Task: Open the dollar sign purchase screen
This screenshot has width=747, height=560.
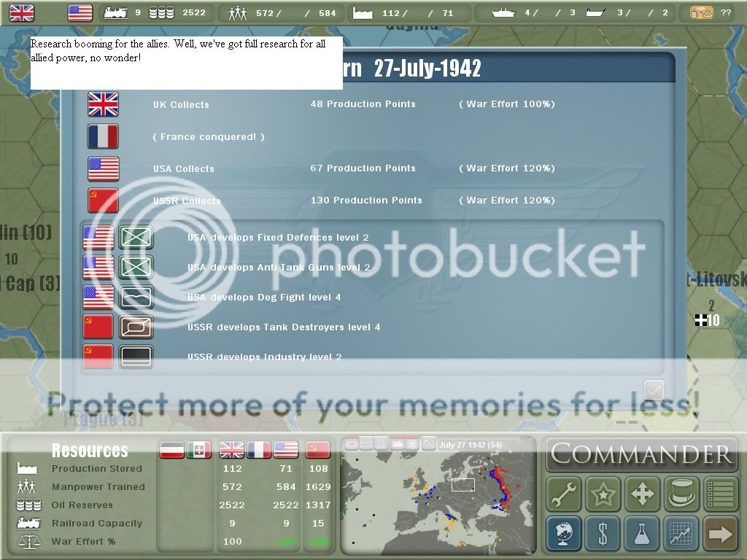Action: pos(603,534)
